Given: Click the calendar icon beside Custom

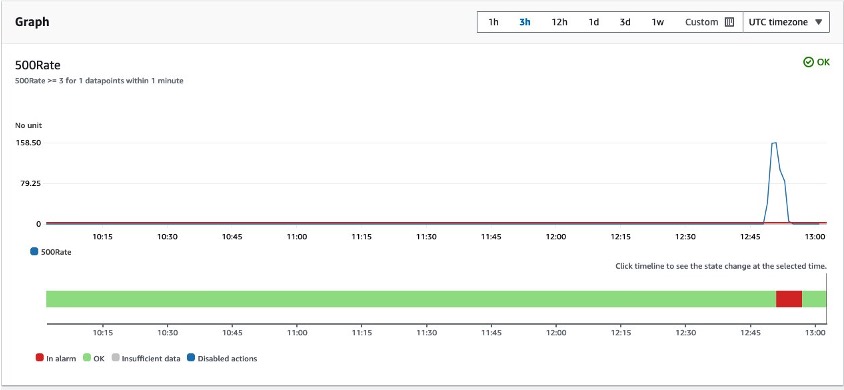Looking at the screenshot, I should point(729,22).
